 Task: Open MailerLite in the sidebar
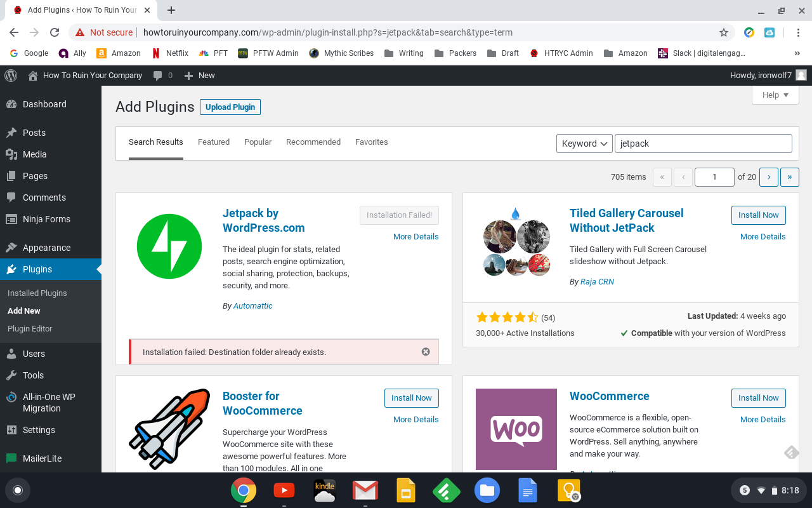[51, 458]
